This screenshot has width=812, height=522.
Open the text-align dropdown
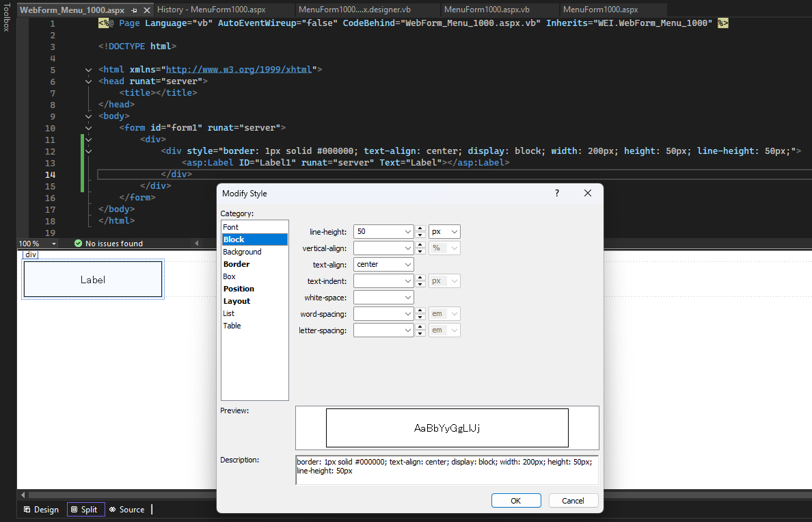point(408,264)
